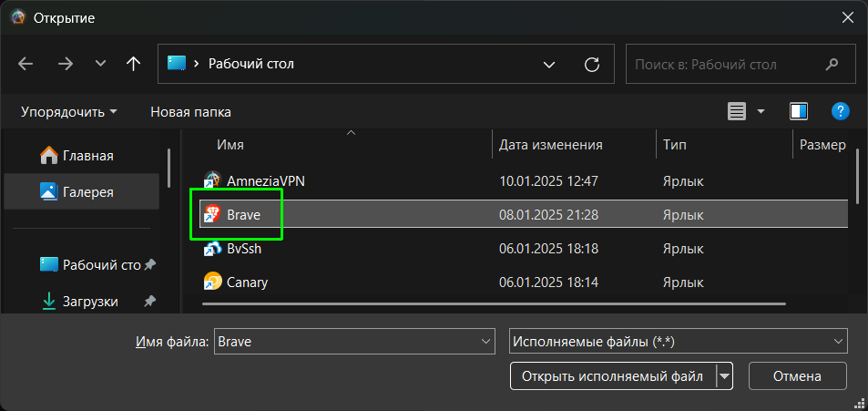Click the pin icon beside sidebar 'Рабочий сто'
Screen dimensions: 868x411
pyautogui.click(x=148, y=265)
